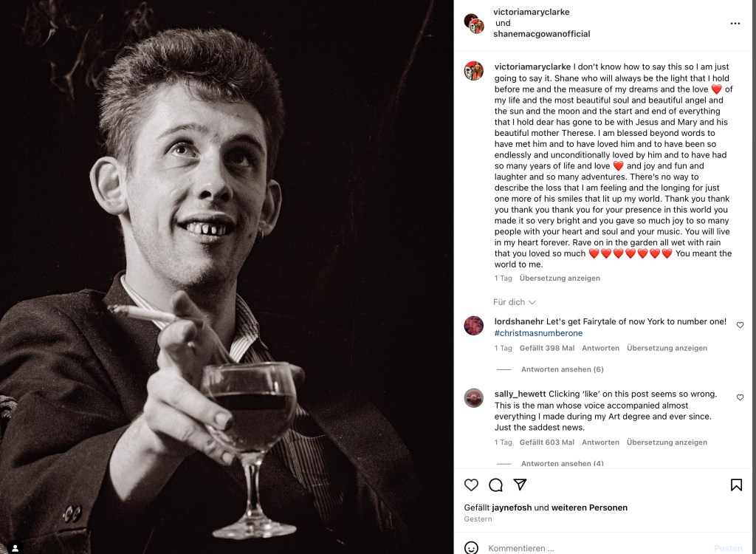Open sally_hewett profile picture
This screenshot has height=554, width=756.
(473, 397)
